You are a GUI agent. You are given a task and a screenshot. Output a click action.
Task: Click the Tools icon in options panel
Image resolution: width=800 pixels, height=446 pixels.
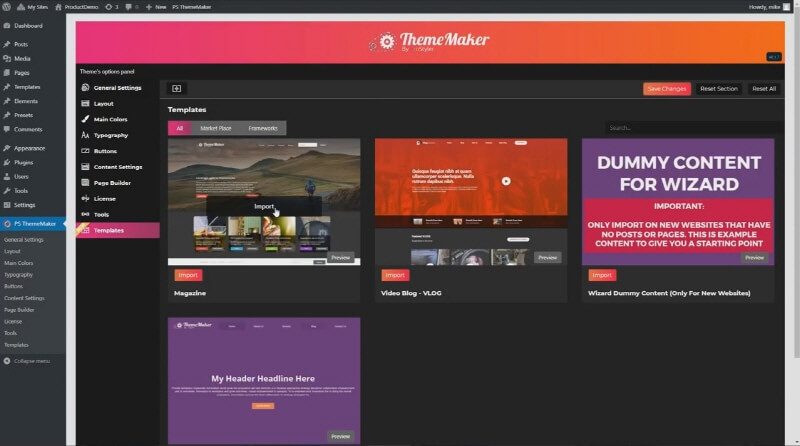tap(85, 214)
